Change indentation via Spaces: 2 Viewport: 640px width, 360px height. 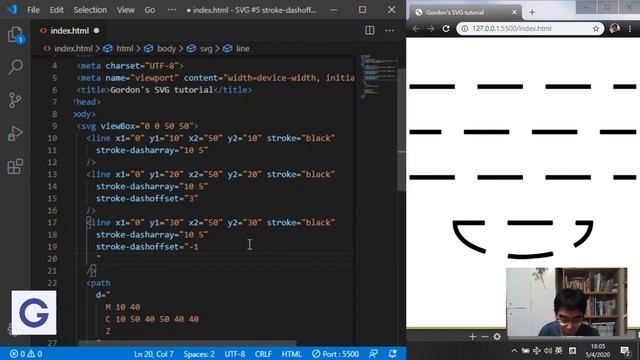tap(199, 354)
